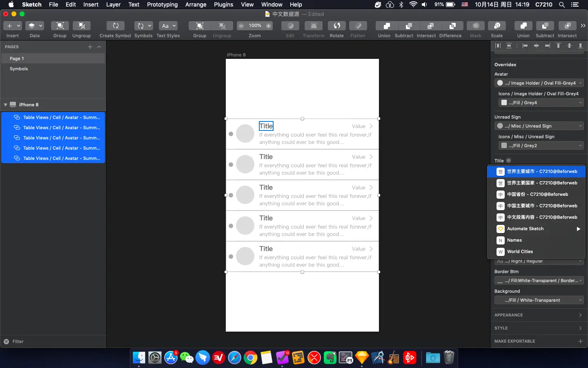Viewport: 588px width, 368px height.
Task: Select Page 1 in pages list
Action: point(53,58)
